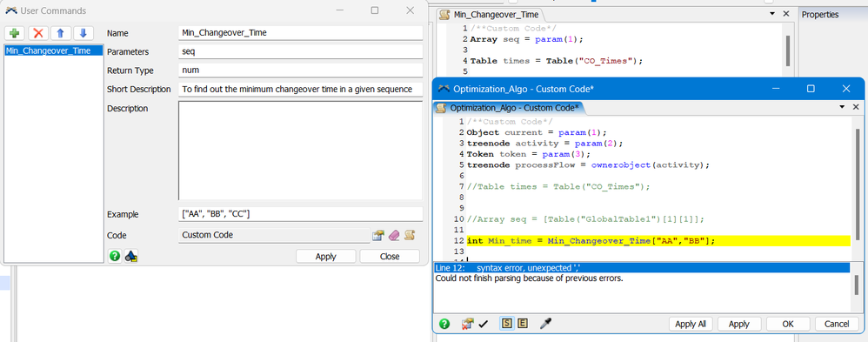Viewport: 868px width, 342px height.
Task: Click Close in User Commands dialog
Action: point(390,256)
